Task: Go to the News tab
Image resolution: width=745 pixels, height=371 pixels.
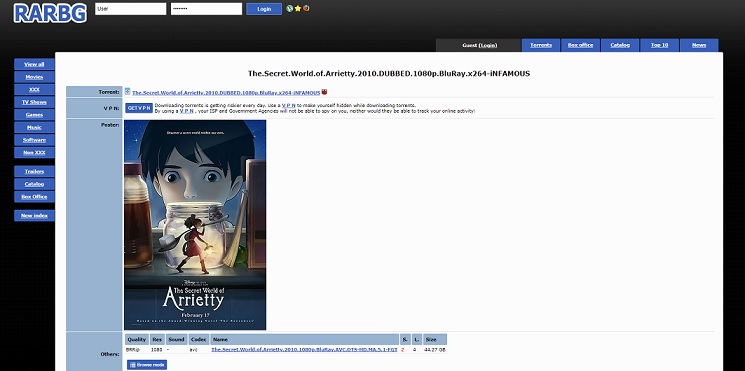Action: click(699, 45)
